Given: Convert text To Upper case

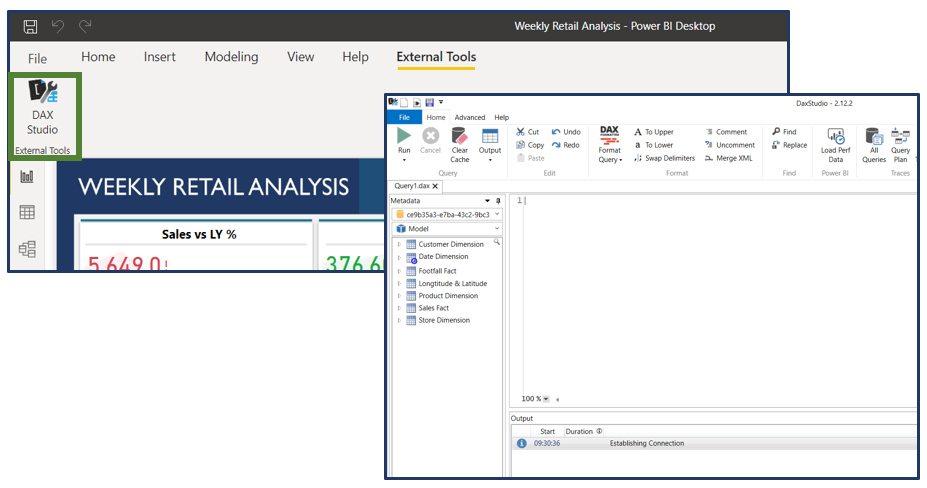Looking at the screenshot, I should coord(653,132).
